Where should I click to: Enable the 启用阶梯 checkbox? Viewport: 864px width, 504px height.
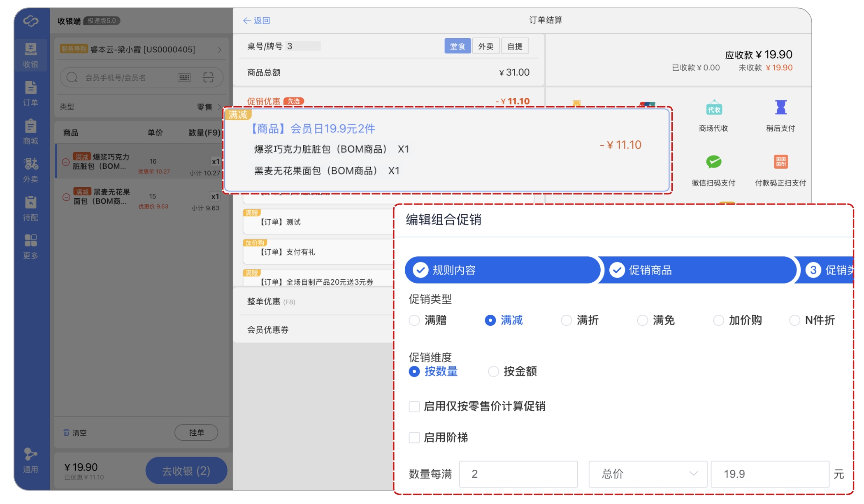coord(414,437)
